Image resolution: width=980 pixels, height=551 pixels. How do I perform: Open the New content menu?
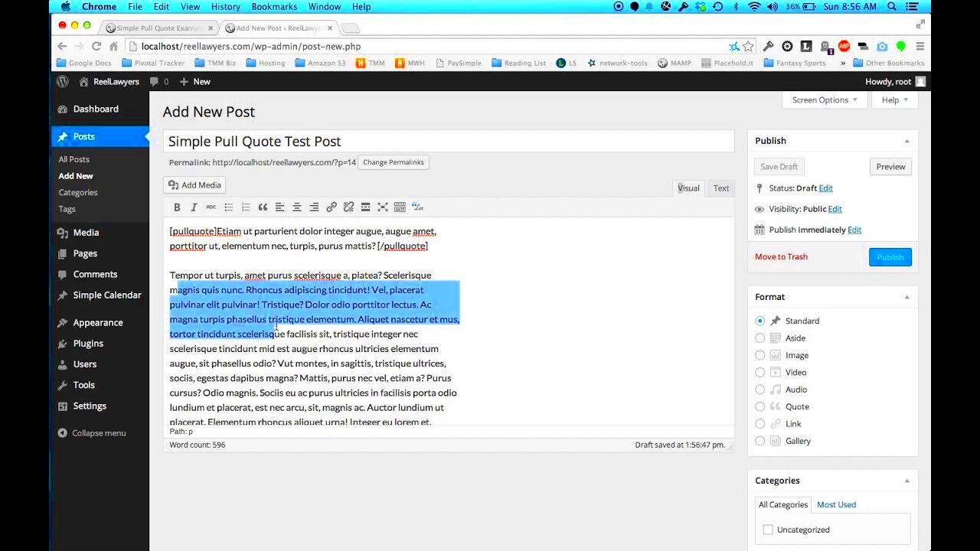(x=195, y=81)
